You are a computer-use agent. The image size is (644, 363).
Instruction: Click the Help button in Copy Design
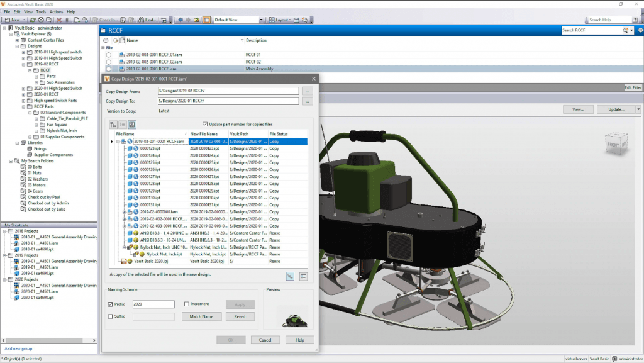[x=300, y=340]
